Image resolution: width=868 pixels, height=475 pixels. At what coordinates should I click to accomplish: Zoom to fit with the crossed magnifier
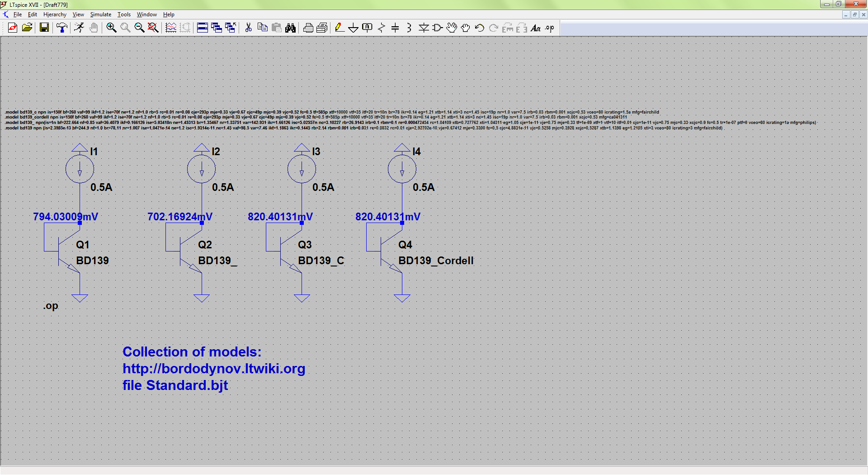pyautogui.click(x=153, y=28)
